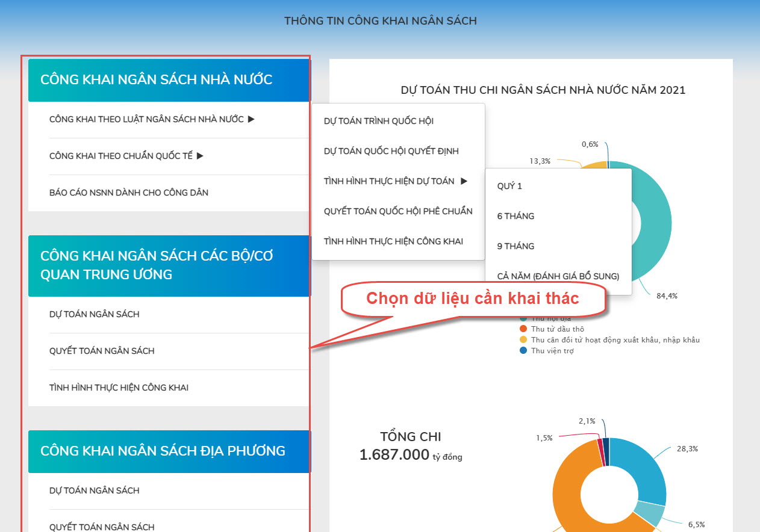Click DỰ TOÁN THU CHI NGÂN SÁCH NHÀ NƯỚC NĂM 2021 heading
The image size is (760, 532).
(x=543, y=90)
